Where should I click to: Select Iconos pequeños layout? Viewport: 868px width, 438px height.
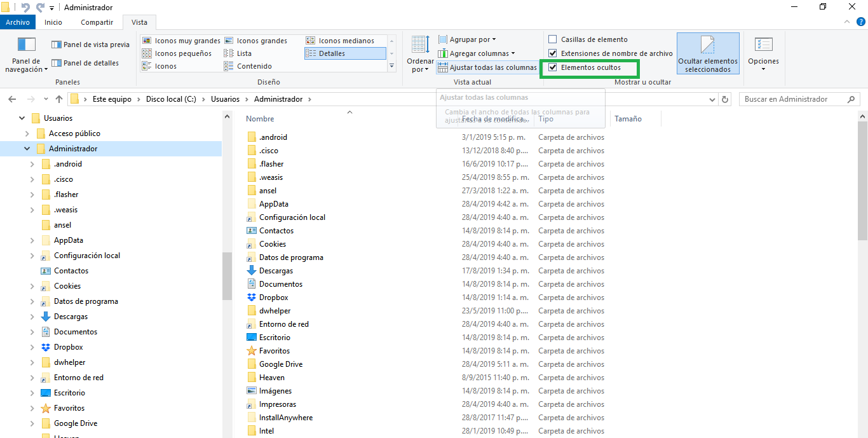[177, 53]
